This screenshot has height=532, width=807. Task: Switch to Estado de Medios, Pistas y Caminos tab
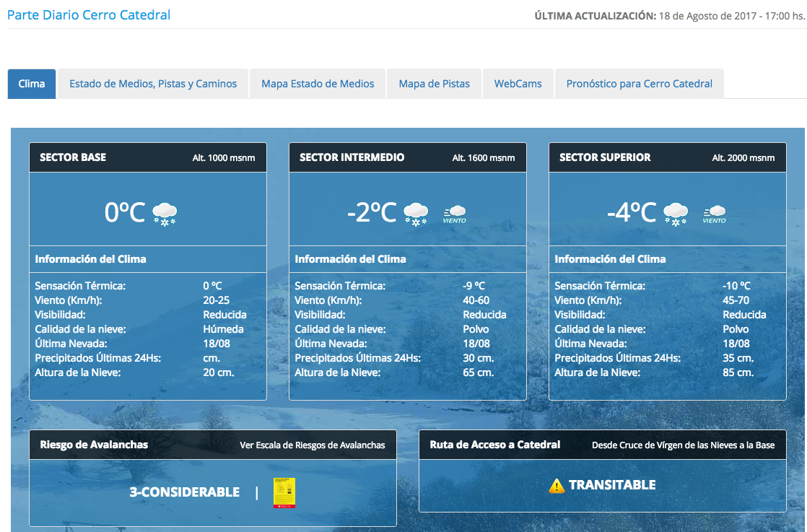tap(153, 83)
